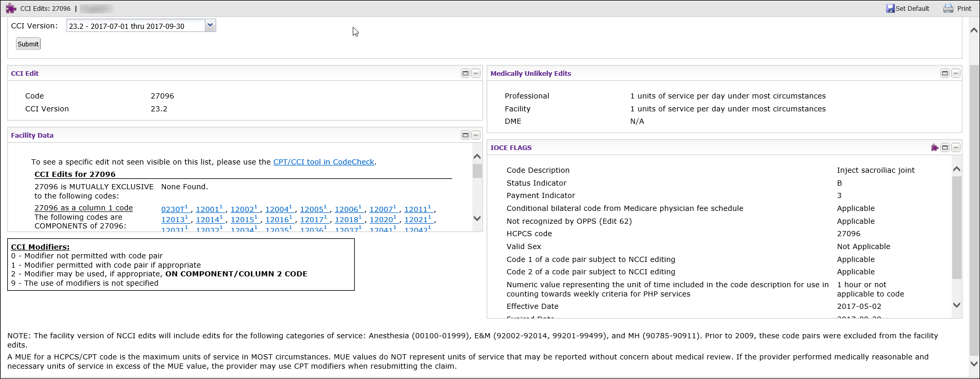Click the Set Default save icon

pos(890,8)
